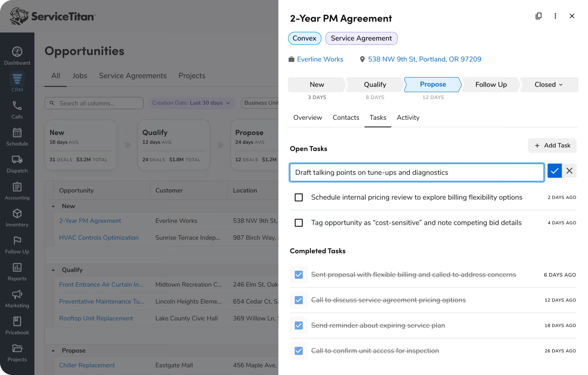Viewport: 588px width, 375px height.
Task: Open the HVAC Controls Optimization opportunity
Action: [99, 238]
